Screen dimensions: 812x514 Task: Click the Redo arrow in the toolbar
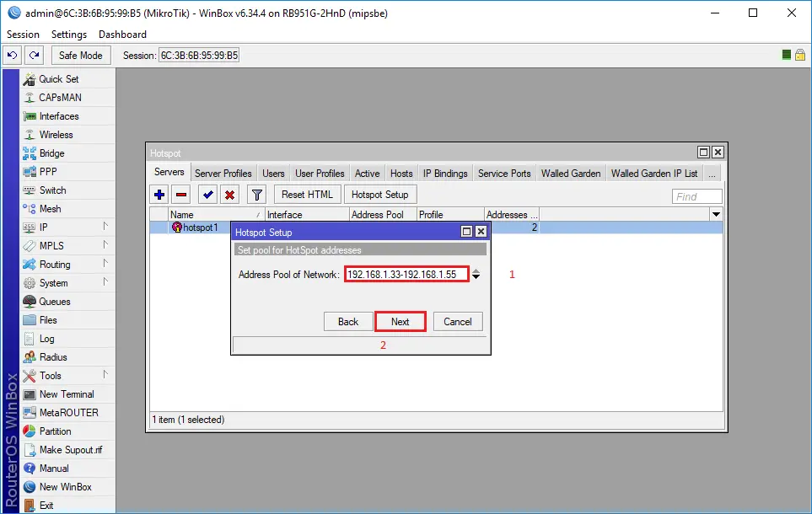[35, 56]
